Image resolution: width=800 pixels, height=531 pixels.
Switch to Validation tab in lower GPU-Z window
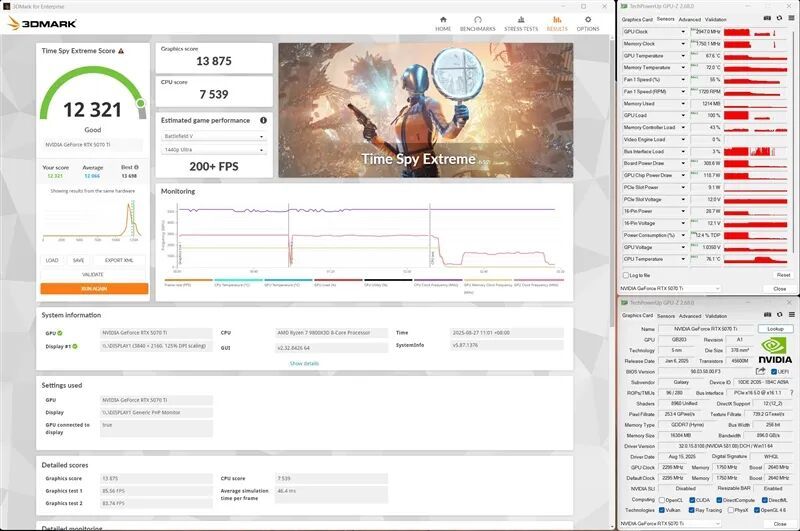tap(716, 316)
